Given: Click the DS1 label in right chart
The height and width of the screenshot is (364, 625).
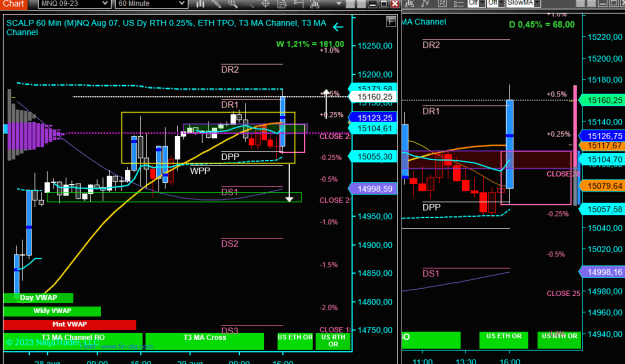Looking at the screenshot, I should tap(431, 273).
